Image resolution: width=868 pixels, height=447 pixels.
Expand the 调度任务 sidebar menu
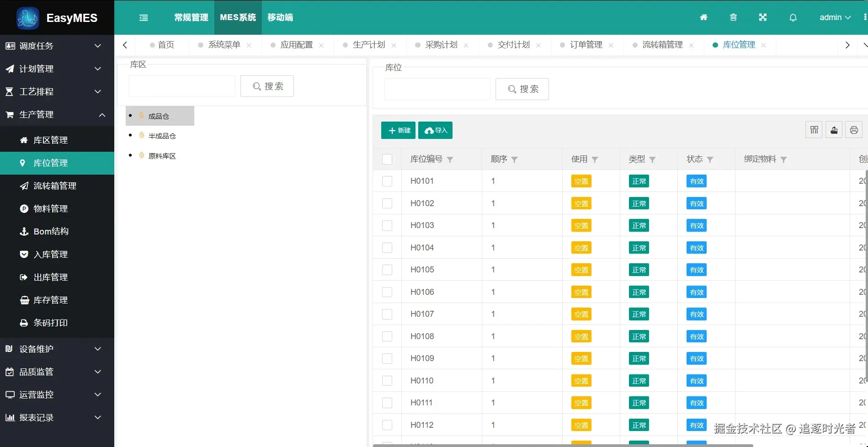point(57,46)
